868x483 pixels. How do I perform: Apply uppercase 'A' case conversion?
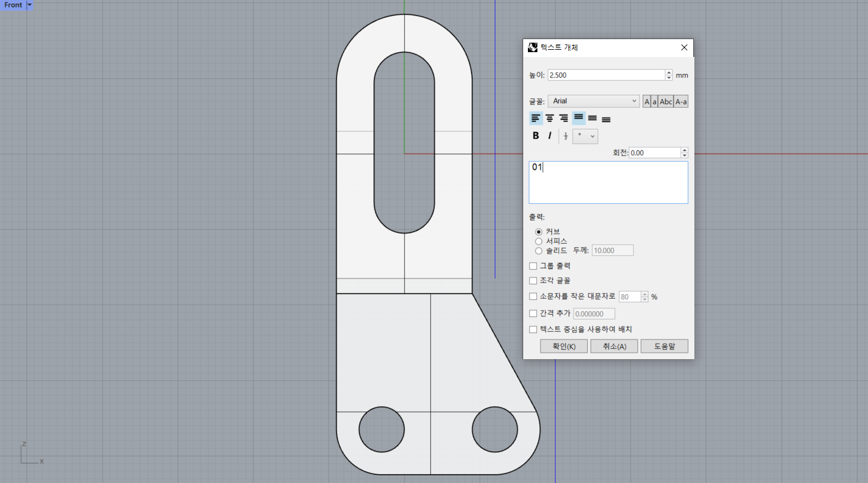tap(647, 101)
